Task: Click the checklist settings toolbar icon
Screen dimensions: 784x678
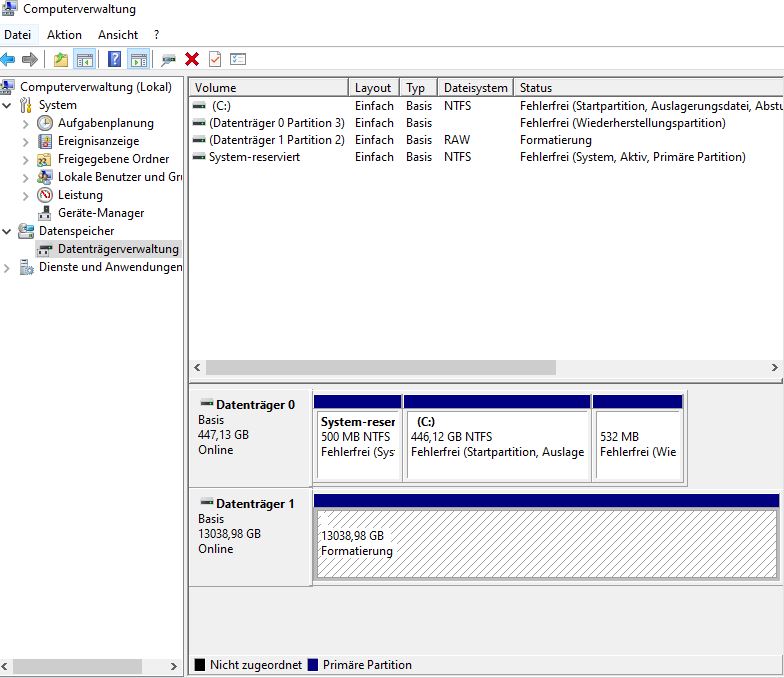Action: tap(238, 60)
